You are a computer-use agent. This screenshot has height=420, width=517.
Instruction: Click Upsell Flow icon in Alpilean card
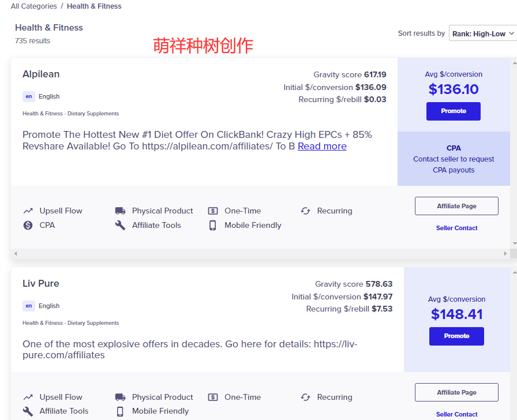28,211
